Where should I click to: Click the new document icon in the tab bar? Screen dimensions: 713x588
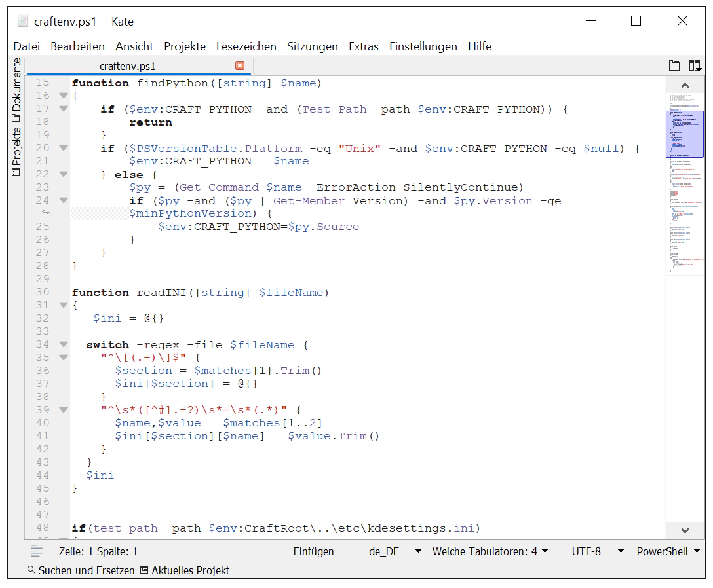click(x=674, y=66)
